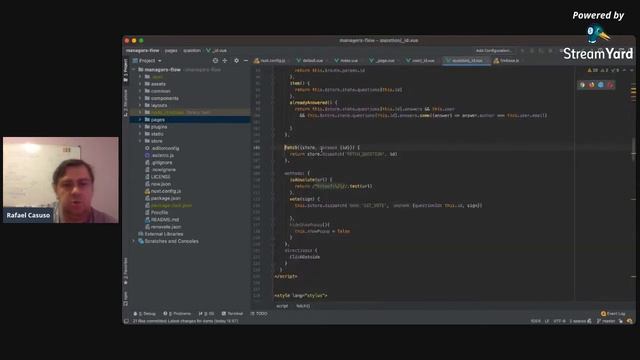640x360 pixels.
Task: Expand the pages folder arrow
Action: coord(140,120)
